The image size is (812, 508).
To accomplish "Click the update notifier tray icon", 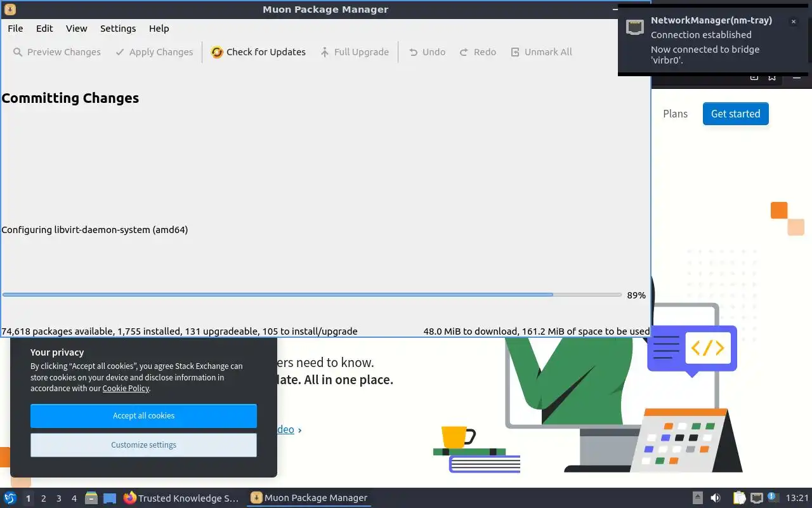I will coord(772,497).
